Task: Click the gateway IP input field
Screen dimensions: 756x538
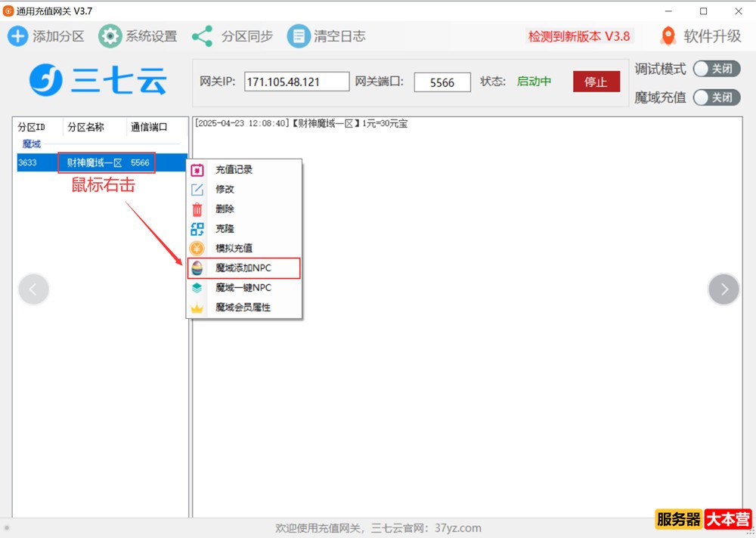Action: (x=296, y=82)
